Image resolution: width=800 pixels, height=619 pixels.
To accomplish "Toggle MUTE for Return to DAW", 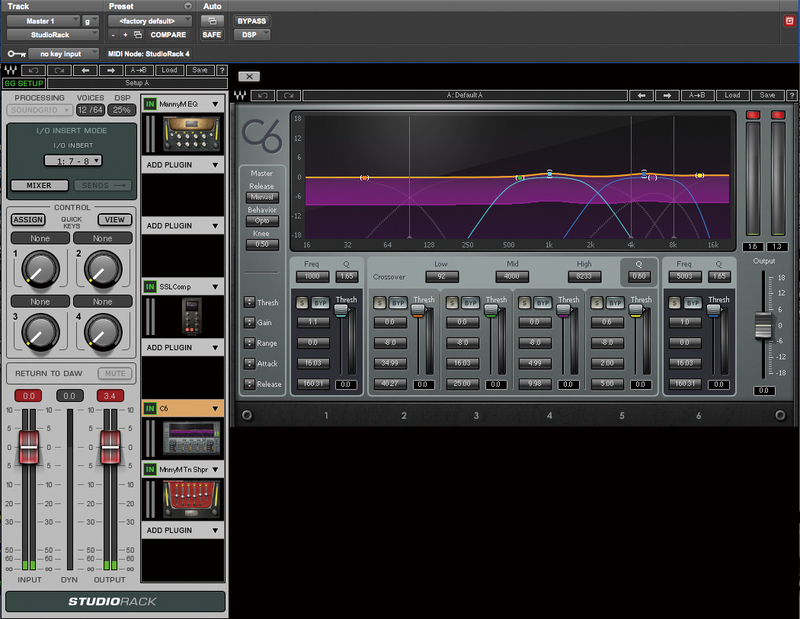I will (115, 374).
